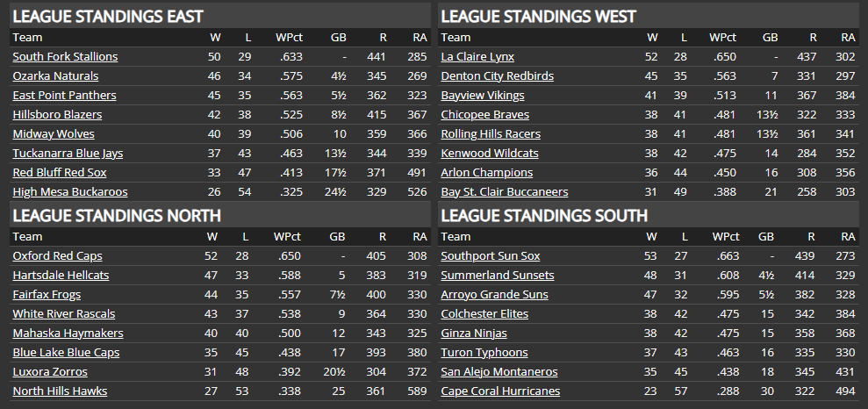Click Hartsdale Hellcats team link
This screenshot has height=409, width=868.
pyautogui.click(x=61, y=276)
